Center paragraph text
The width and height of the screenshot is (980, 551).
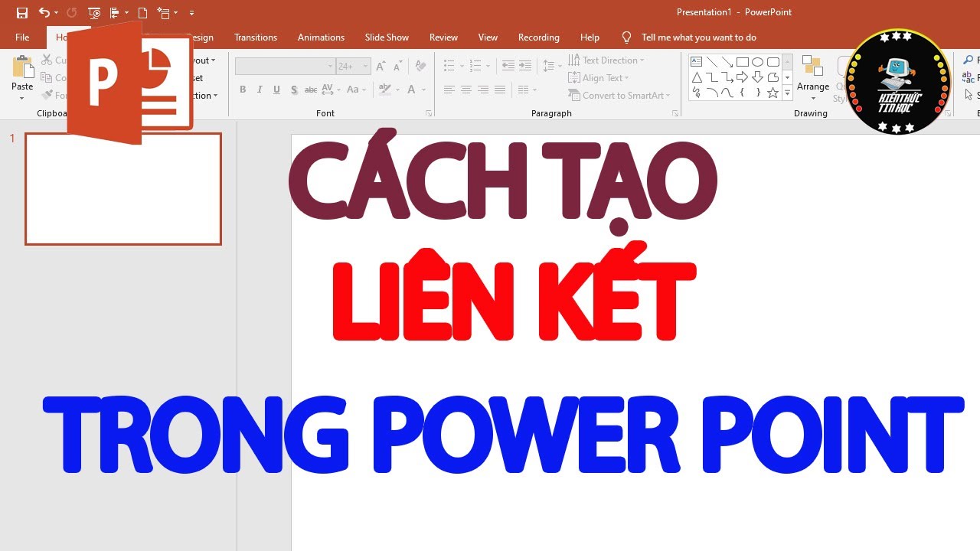pyautogui.click(x=466, y=90)
